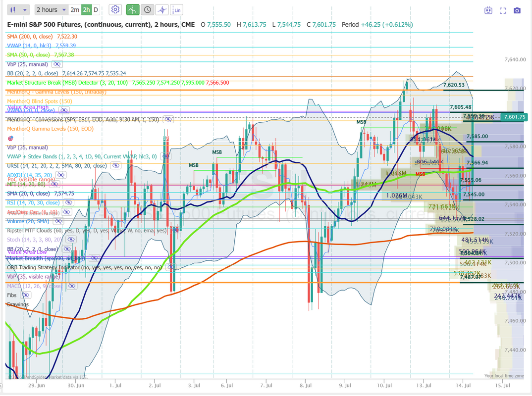This screenshot has height=396, width=532.
Task: Activate the crosshair cursor tool
Action: (162, 10)
